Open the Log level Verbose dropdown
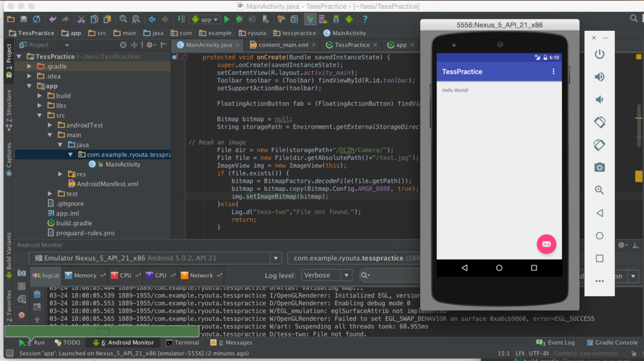The image size is (644, 361). click(326, 275)
